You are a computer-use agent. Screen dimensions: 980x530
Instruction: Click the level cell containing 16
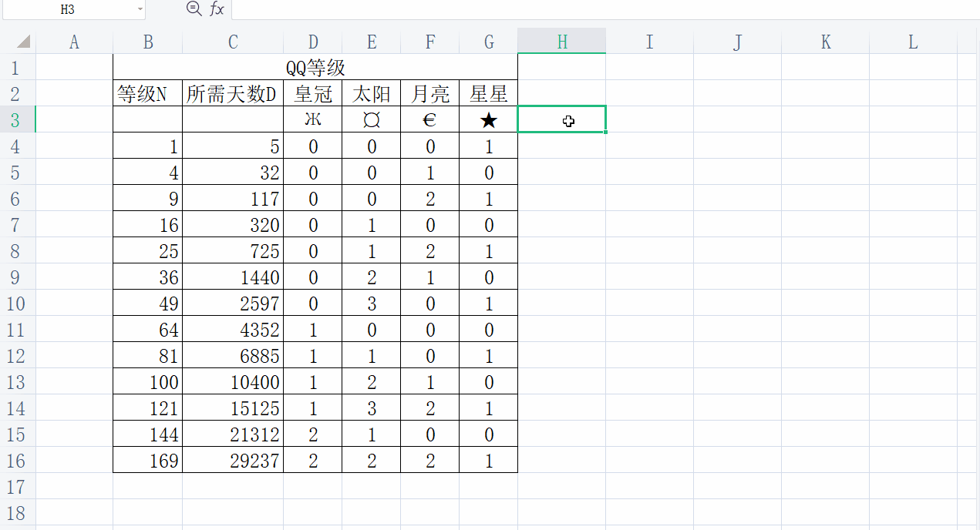[147, 225]
